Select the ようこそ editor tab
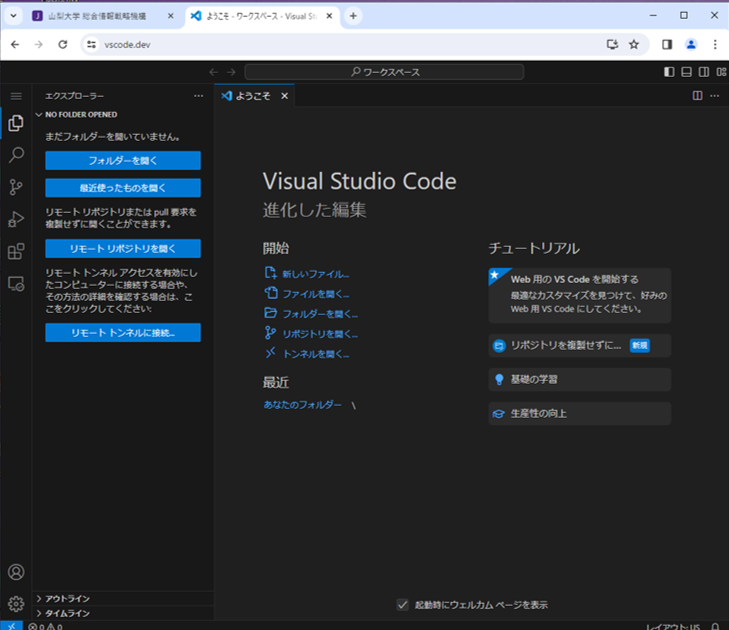 pos(254,96)
